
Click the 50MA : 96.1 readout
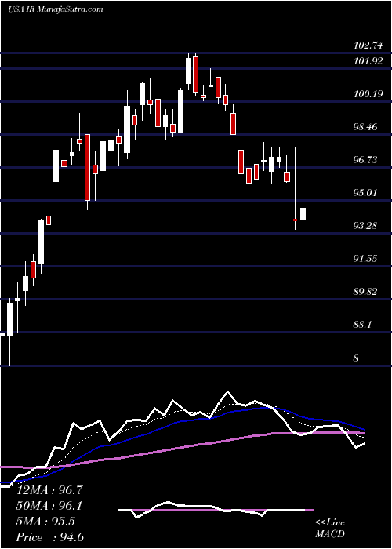point(49,506)
